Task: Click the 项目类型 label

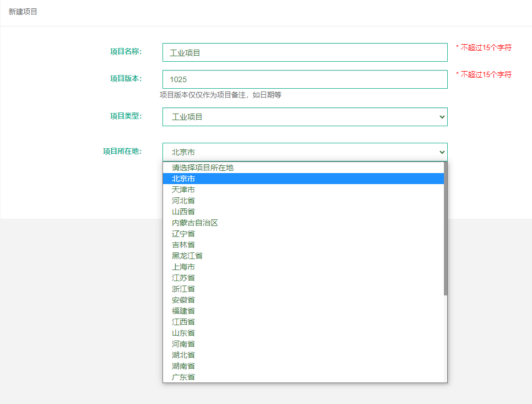Action: click(126, 116)
